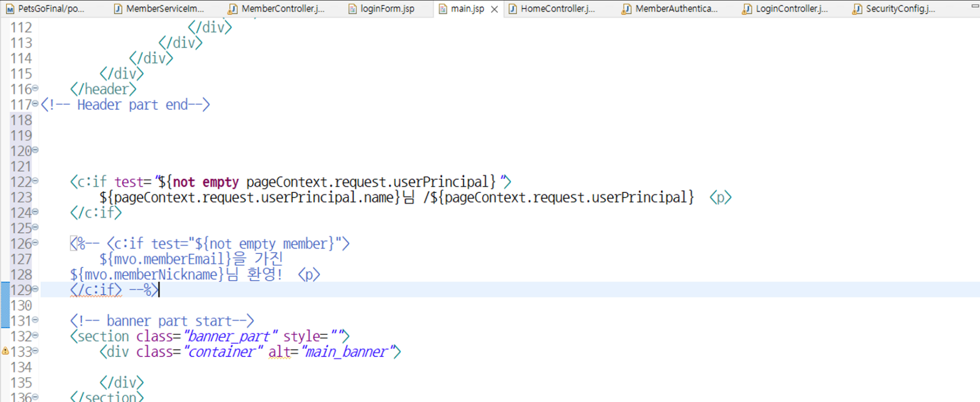Switch to the PetsGoFinal/po... tab
980x402 pixels.
(x=45, y=8)
